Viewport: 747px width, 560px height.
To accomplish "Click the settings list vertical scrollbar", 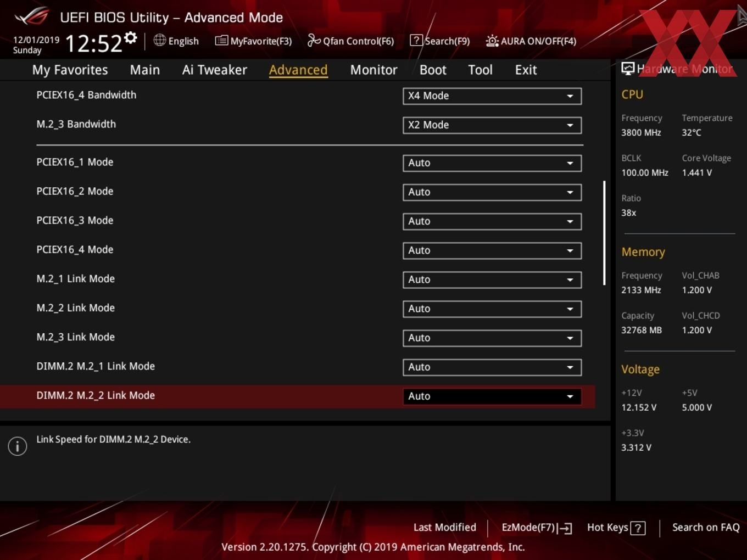I will (604, 233).
